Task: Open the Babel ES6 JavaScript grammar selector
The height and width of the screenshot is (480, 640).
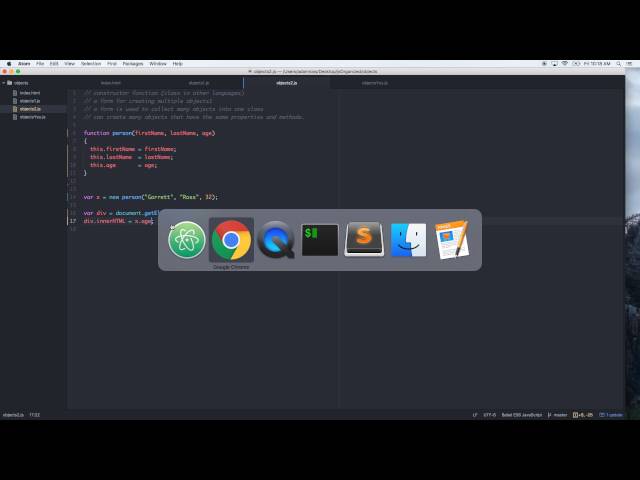Action: point(522,415)
